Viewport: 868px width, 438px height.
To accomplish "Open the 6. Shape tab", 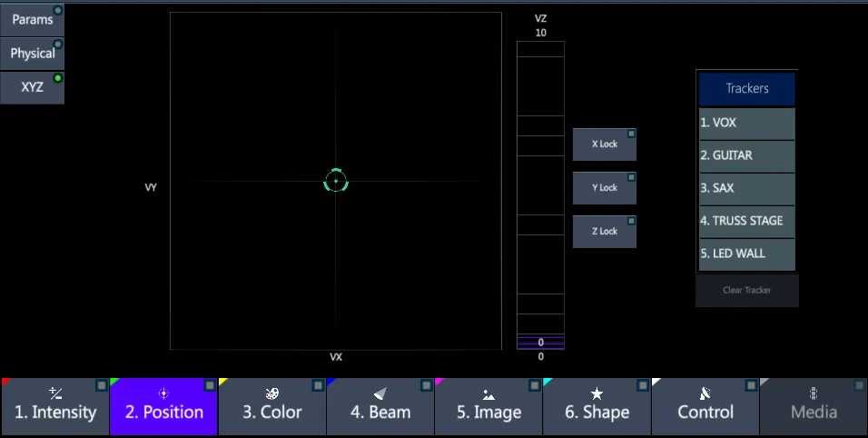I will [x=597, y=406].
